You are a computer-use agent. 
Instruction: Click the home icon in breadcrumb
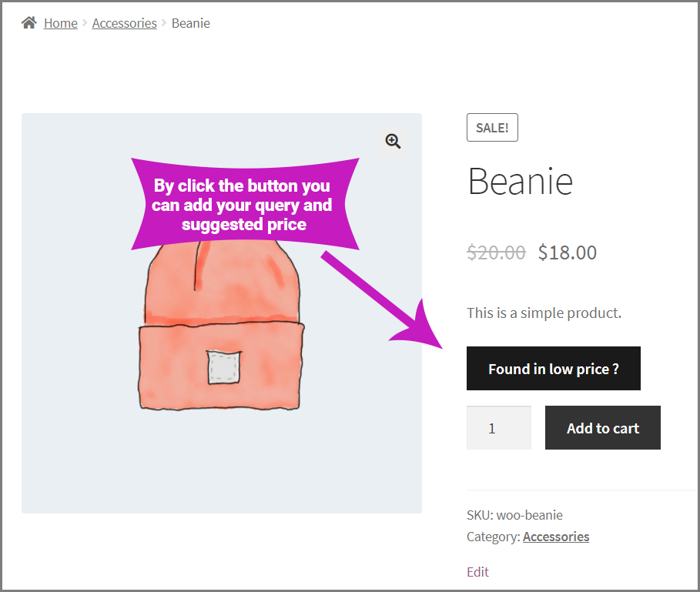coord(29,23)
